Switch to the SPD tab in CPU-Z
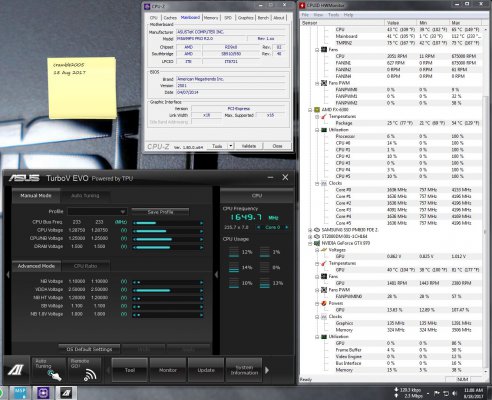The image size is (492, 400). click(x=228, y=18)
